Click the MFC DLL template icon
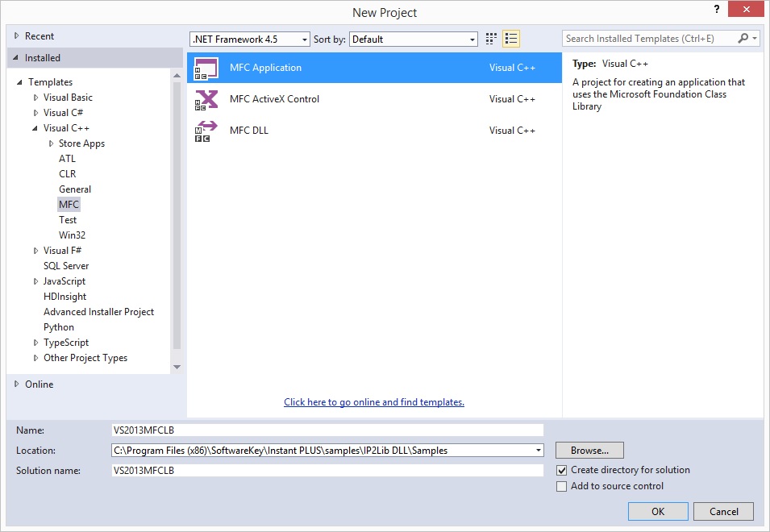The height and width of the screenshot is (532, 770). pos(206,131)
